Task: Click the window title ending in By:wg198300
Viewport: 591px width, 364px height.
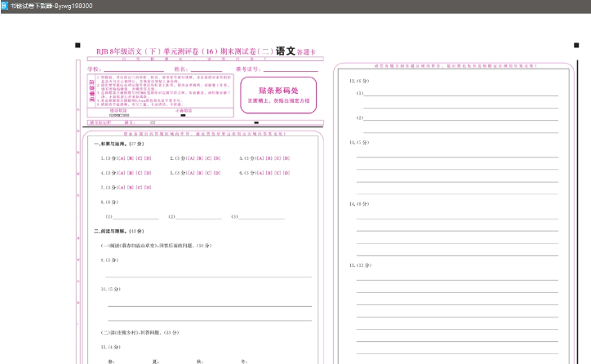Action: [x=51, y=6]
